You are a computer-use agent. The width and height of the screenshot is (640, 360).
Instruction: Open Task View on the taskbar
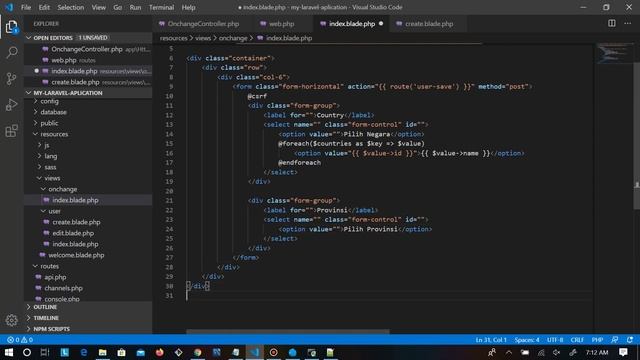pos(45,352)
